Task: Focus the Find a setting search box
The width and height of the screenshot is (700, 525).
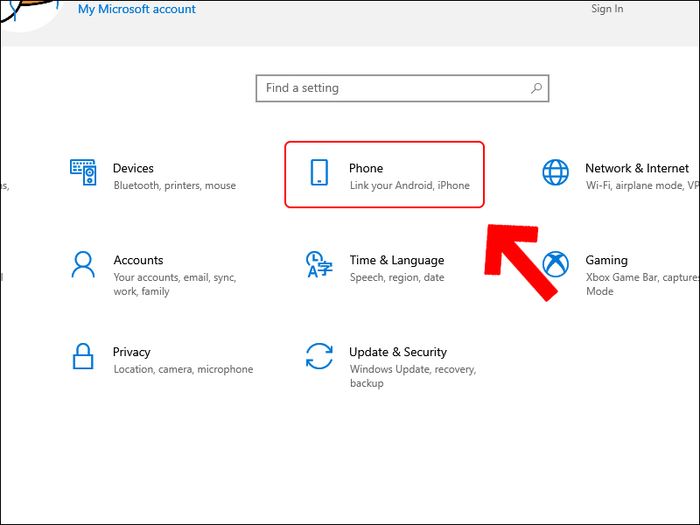Action: tap(402, 88)
